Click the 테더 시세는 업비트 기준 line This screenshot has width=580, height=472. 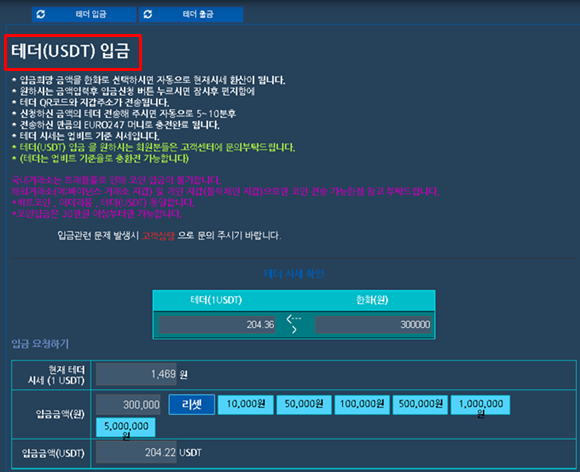pos(85,136)
